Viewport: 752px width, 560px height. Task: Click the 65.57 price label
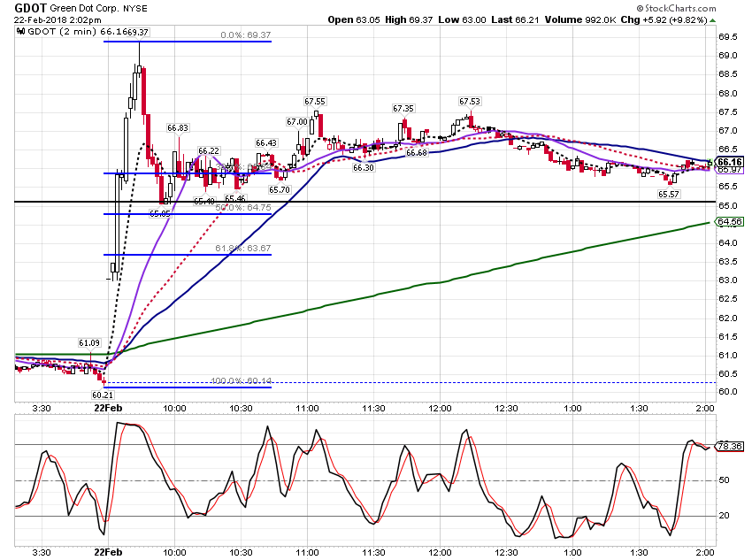[x=669, y=194]
